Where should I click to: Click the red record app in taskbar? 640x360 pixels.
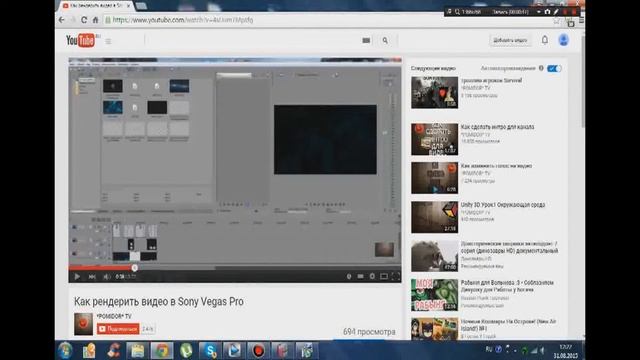258,351
